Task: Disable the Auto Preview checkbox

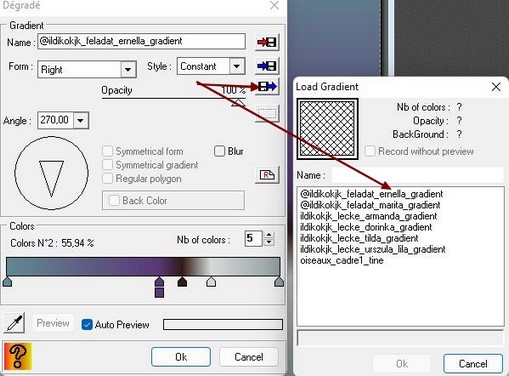Action: click(87, 324)
